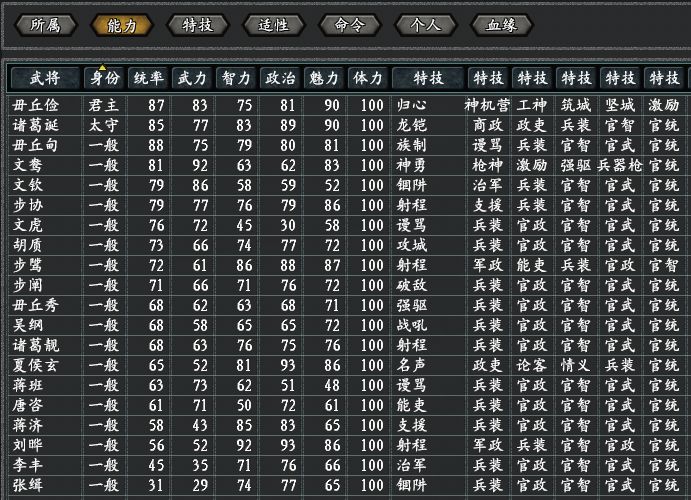Click 君主 status of 毌丘俭

coord(104,105)
